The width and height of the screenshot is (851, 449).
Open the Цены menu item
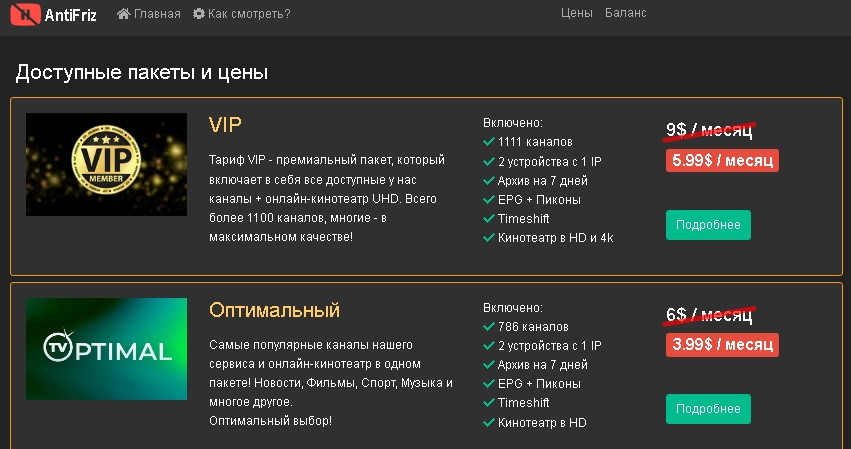point(577,13)
